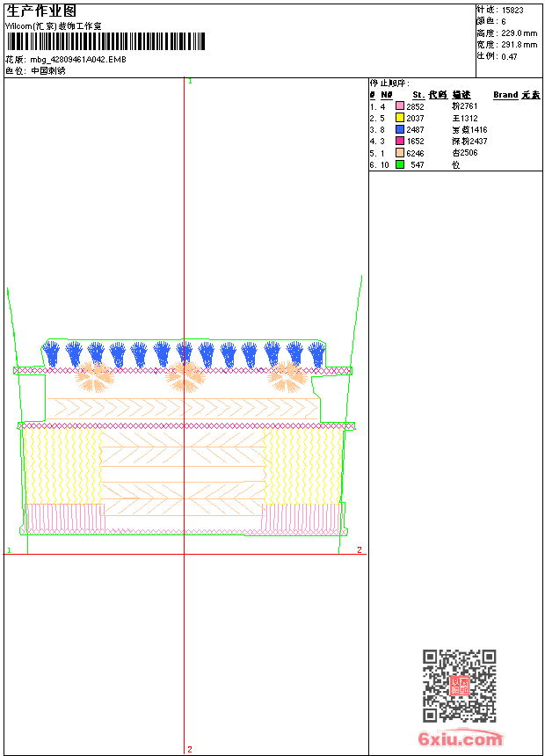
Task: Select the yellow color swatch for stitch 2037
Action: pyautogui.click(x=400, y=118)
